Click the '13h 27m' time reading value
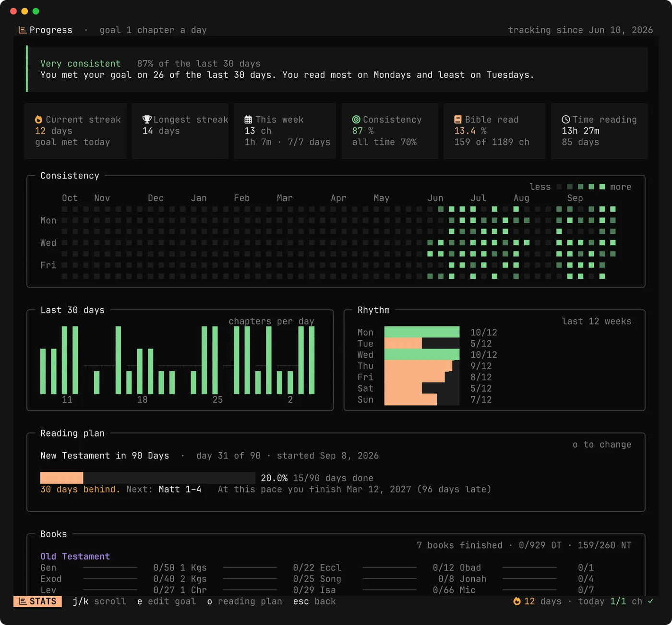Image resolution: width=672 pixels, height=625 pixels. 580,131
